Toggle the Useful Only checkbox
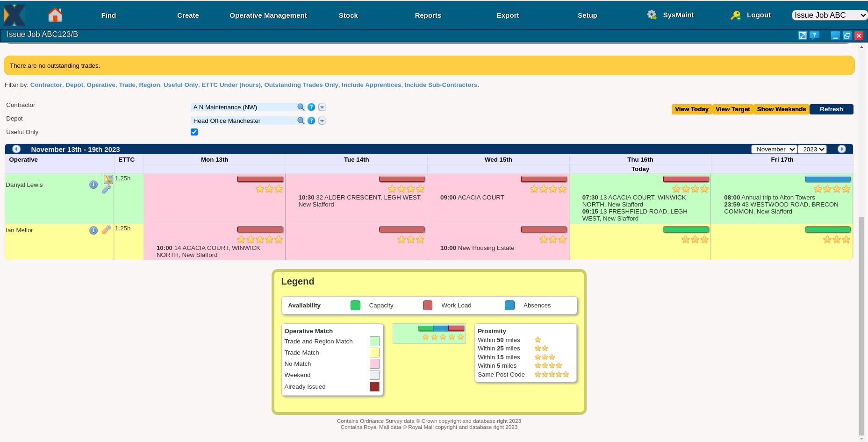 point(194,132)
